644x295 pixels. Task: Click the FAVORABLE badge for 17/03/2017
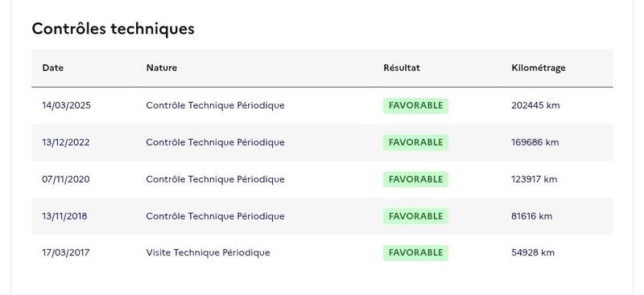[415, 252]
